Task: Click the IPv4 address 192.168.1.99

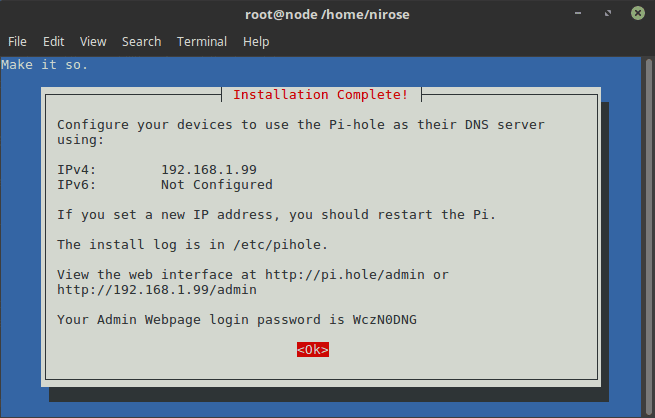Action: pyautogui.click(x=209, y=170)
